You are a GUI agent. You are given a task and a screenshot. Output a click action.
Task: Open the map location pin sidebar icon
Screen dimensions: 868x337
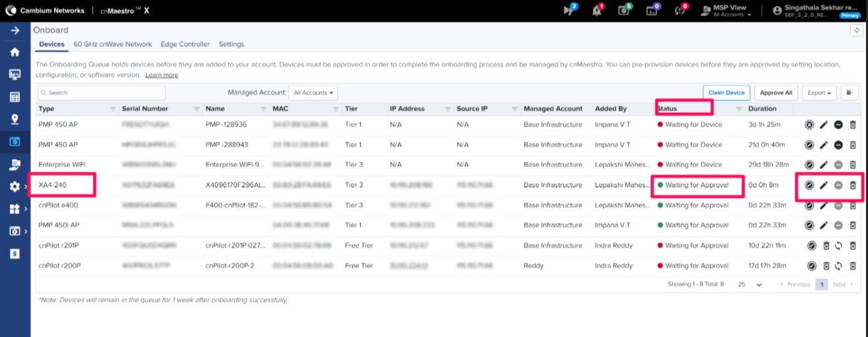coord(15,120)
